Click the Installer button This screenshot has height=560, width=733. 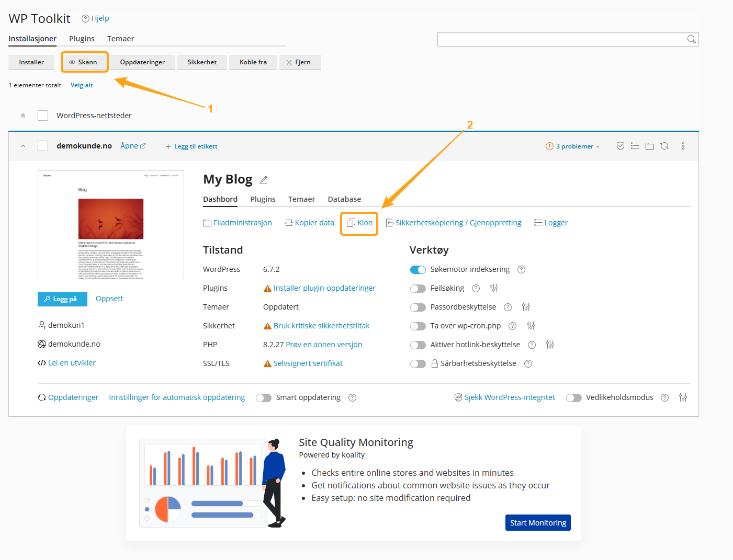(x=31, y=62)
